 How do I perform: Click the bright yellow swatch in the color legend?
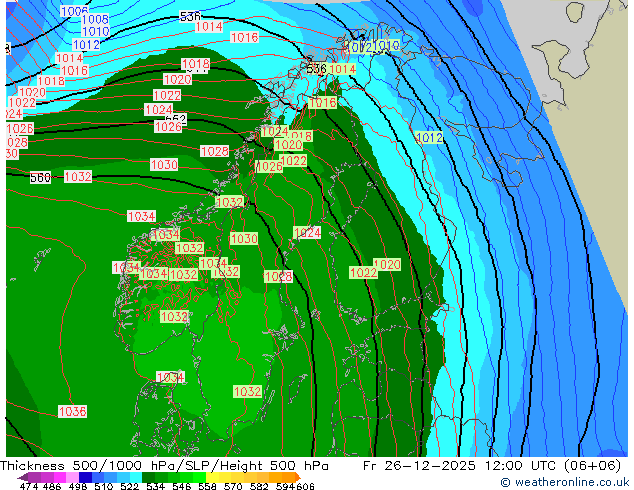pos(212,477)
